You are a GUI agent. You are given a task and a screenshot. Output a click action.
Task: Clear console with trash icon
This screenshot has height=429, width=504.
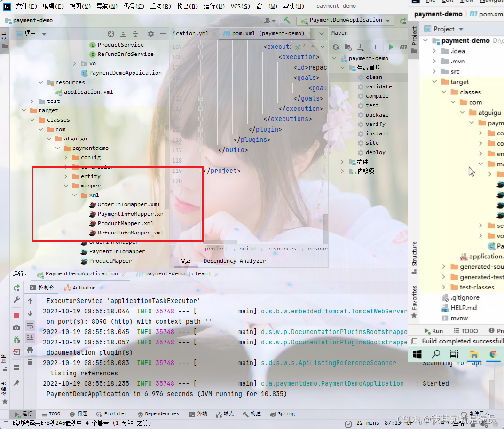click(x=30, y=362)
